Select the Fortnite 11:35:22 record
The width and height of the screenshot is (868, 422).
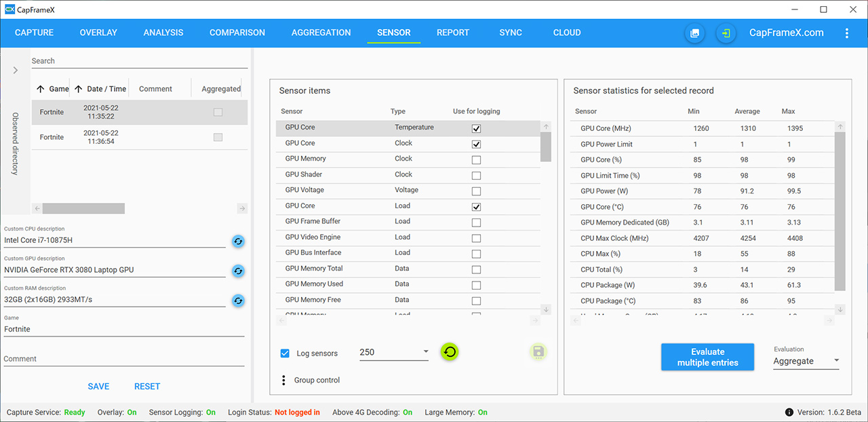(x=139, y=112)
